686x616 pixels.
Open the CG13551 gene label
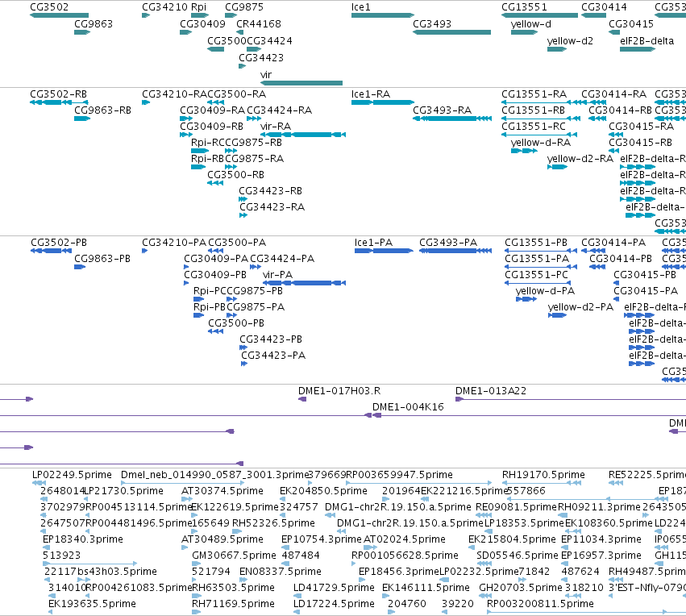click(x=524, y=7)
